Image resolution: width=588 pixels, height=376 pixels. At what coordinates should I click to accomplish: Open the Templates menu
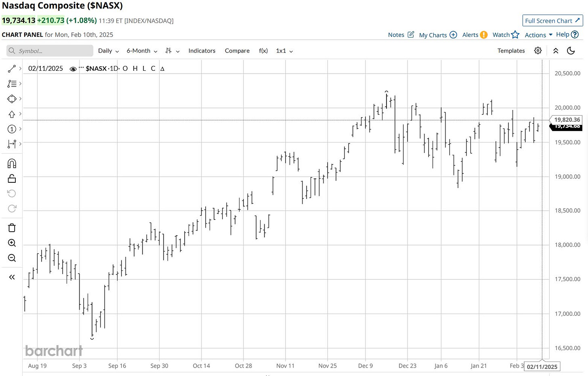tap(511, 51)
